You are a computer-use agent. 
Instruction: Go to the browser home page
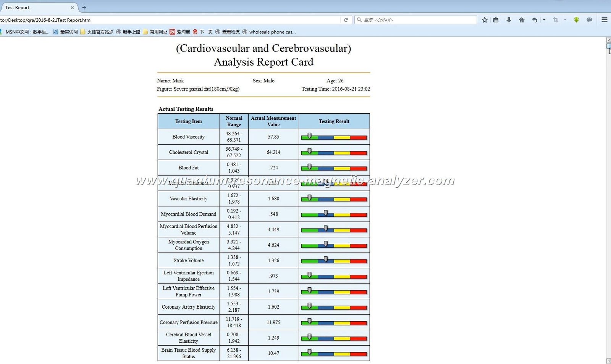click(522, 20)
